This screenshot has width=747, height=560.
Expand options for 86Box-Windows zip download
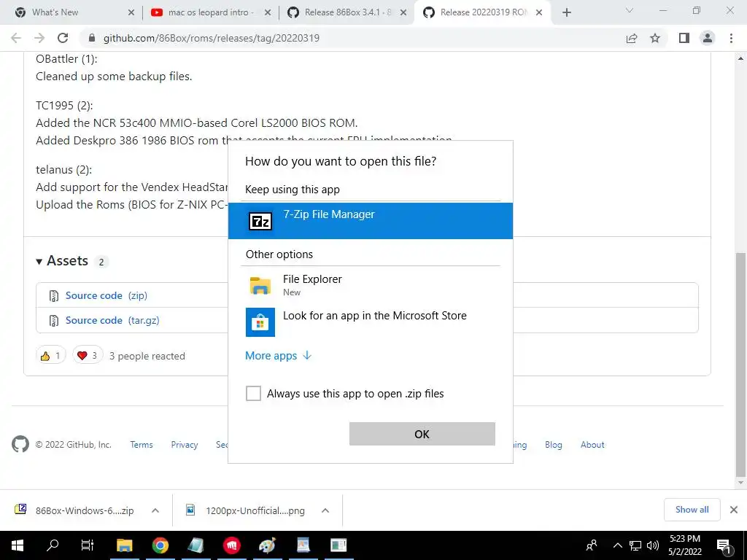[x=155, y=510]
